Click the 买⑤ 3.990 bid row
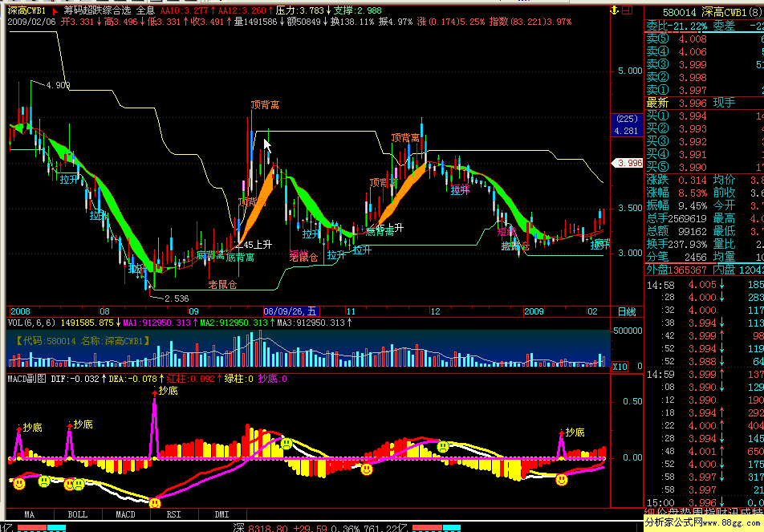764x532 pixels. (705, 167)
